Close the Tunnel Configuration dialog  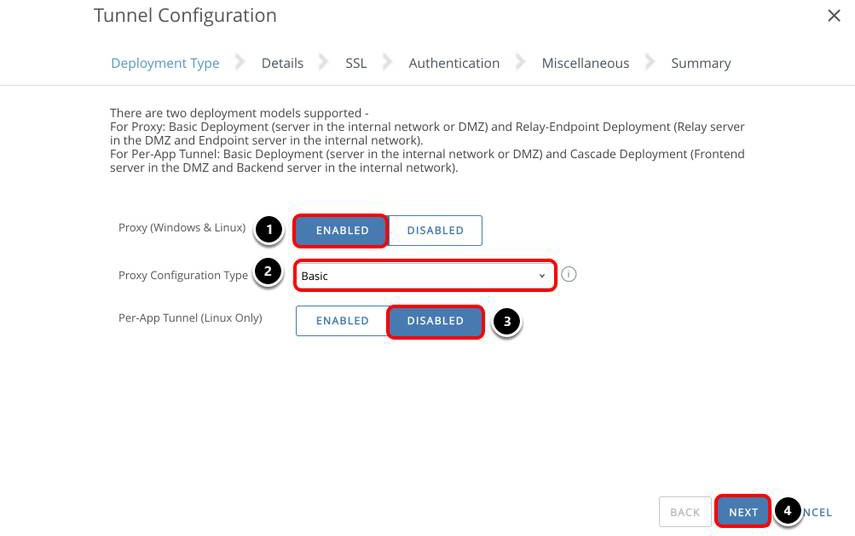(834, 16)
